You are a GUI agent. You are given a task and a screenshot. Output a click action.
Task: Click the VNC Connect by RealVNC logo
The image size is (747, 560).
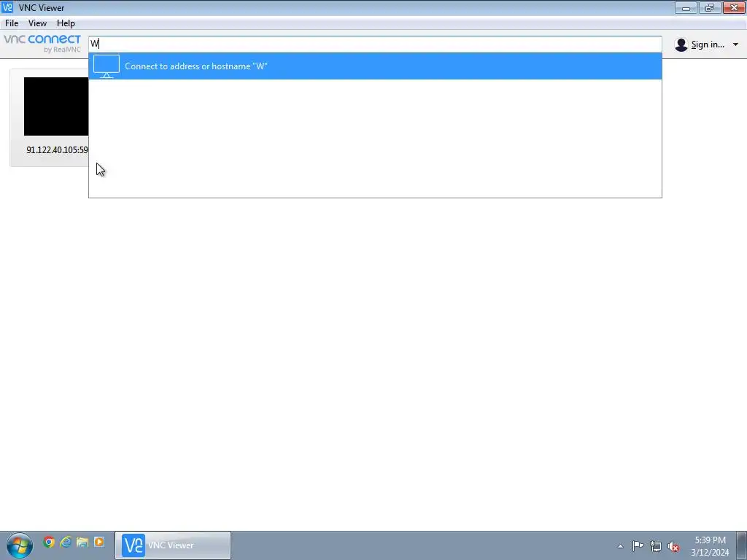(x=42, y=43)
